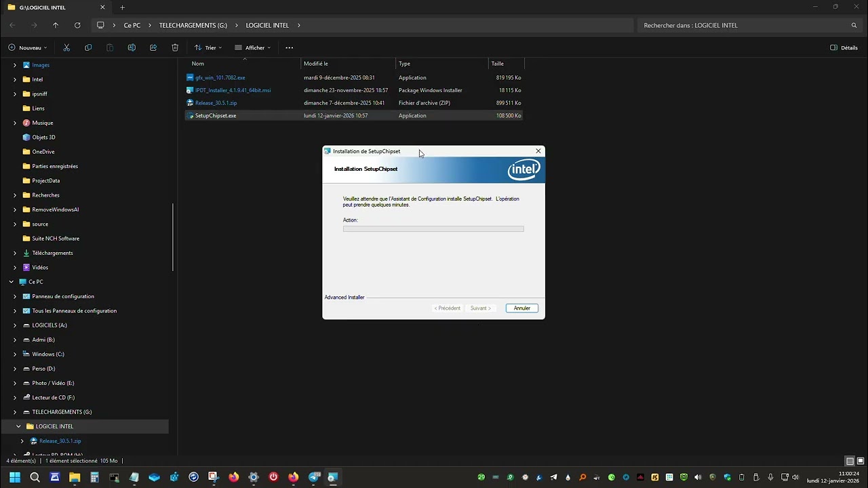This screenshot has width=868, height=488.
Task: Open the Snipping Tool taskbar icon
Action: point(213,477)
